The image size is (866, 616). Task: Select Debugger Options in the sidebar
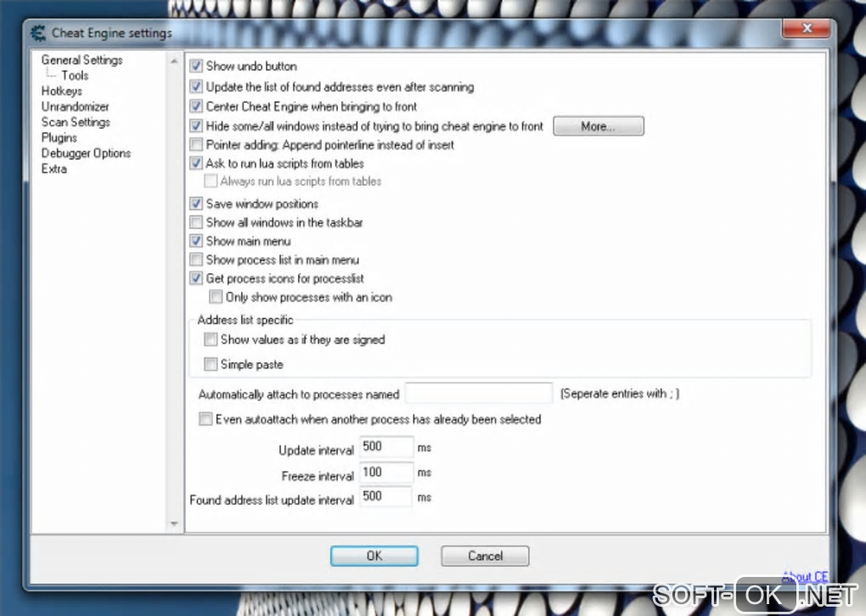point(86,153)
